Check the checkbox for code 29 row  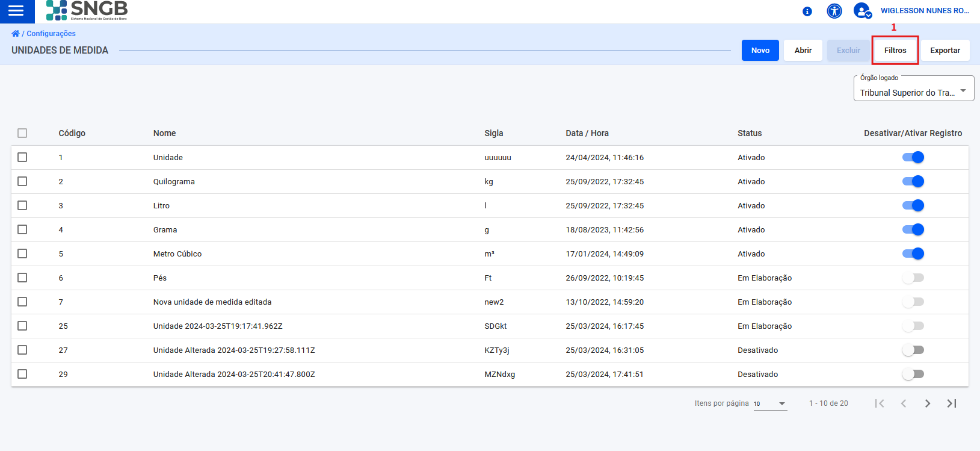click(22, 374)
